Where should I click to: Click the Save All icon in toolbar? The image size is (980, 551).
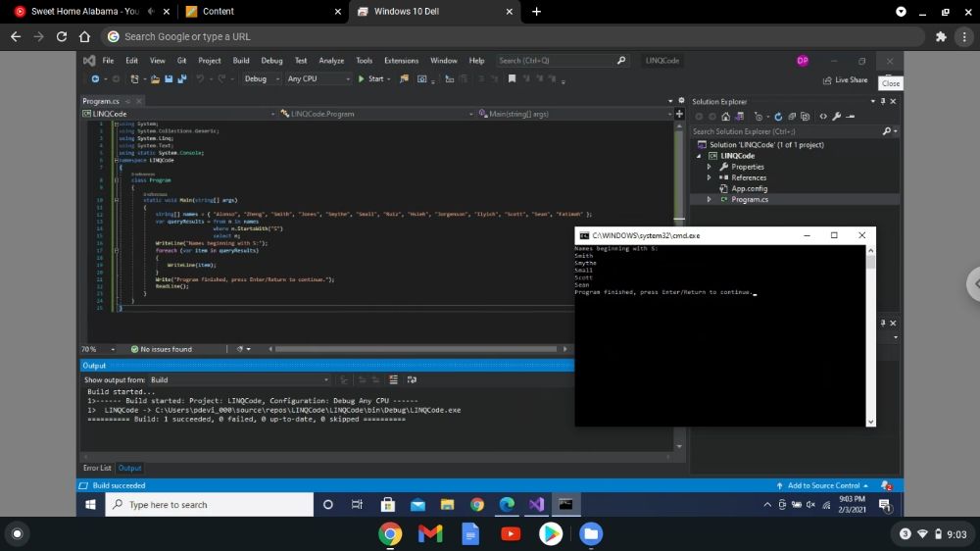tap(182, 78)
